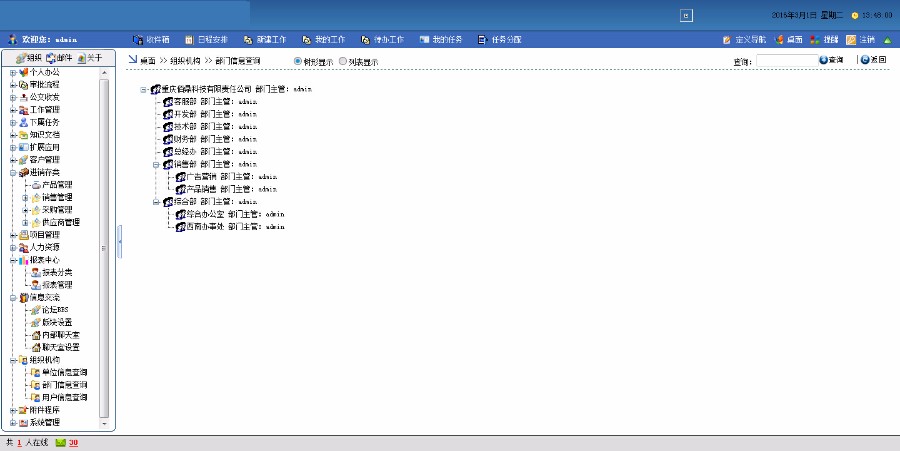This screenshot has width=900, height=451.
Task: Expand the 采购管理 sidebar sub-node
Action: coord(25,210)
